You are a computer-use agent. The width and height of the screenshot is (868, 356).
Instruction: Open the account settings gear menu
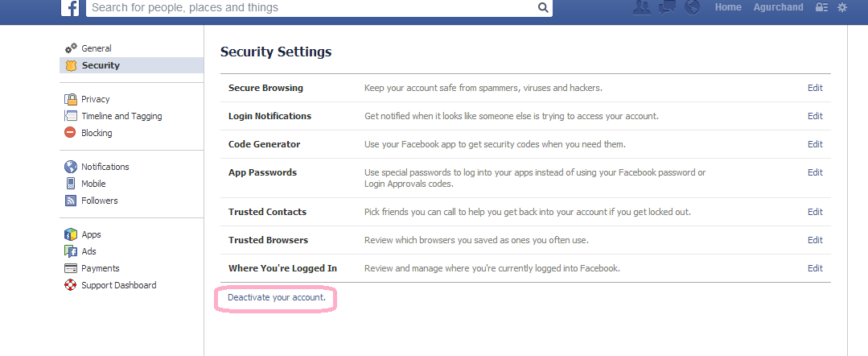[842, 7]
